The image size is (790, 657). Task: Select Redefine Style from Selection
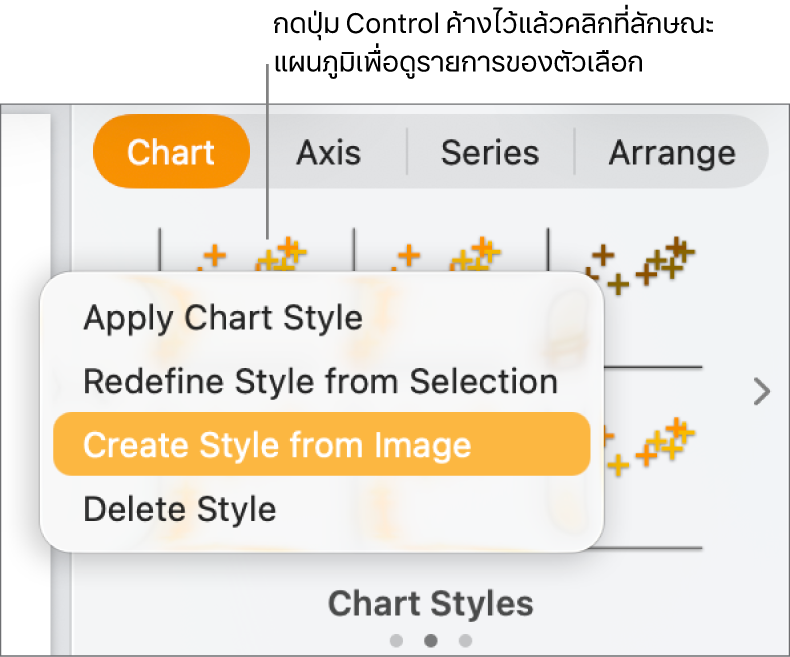point(320,381)
